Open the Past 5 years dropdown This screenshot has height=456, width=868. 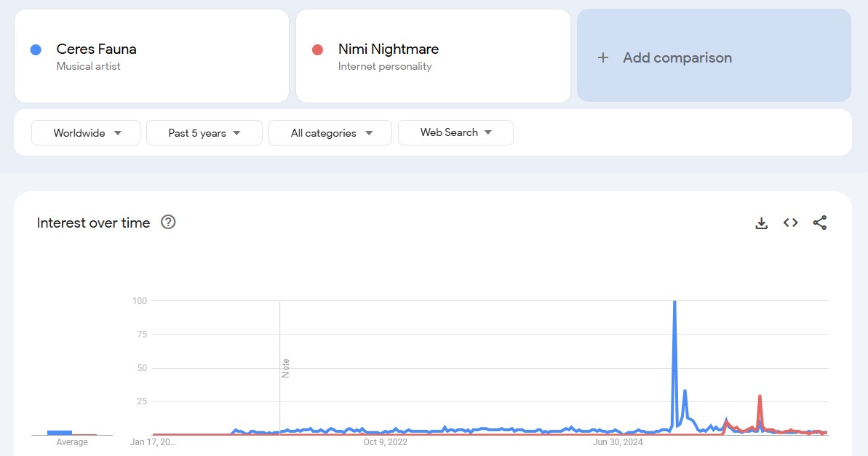pyautogui.click(x=204, y=133)
